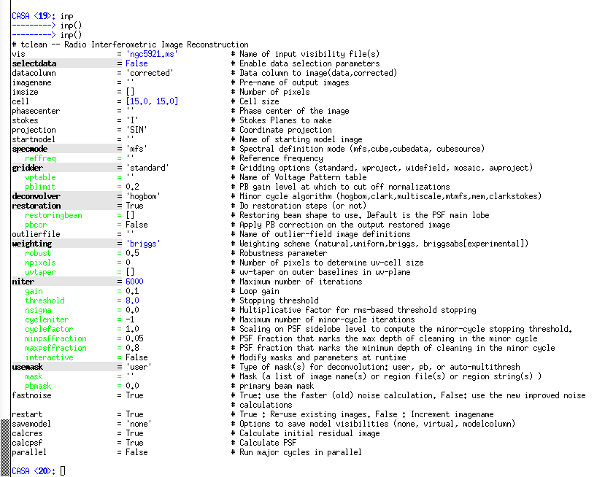Click the selectdata value False
The image size is (605, 477).
coord(137,63)
